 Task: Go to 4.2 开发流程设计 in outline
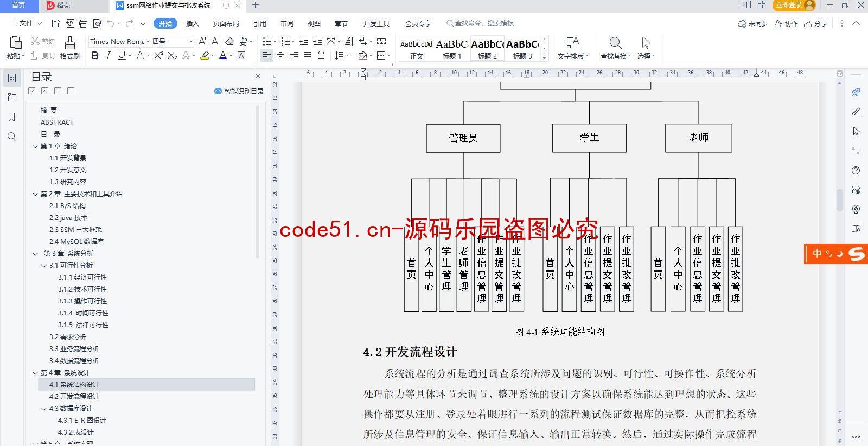[74, 397]
